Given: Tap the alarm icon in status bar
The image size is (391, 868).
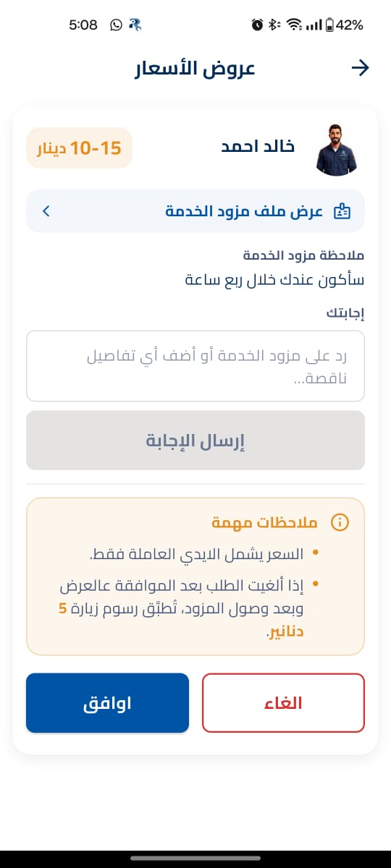Looking at the screenshot, I should [x=257, y=25].
